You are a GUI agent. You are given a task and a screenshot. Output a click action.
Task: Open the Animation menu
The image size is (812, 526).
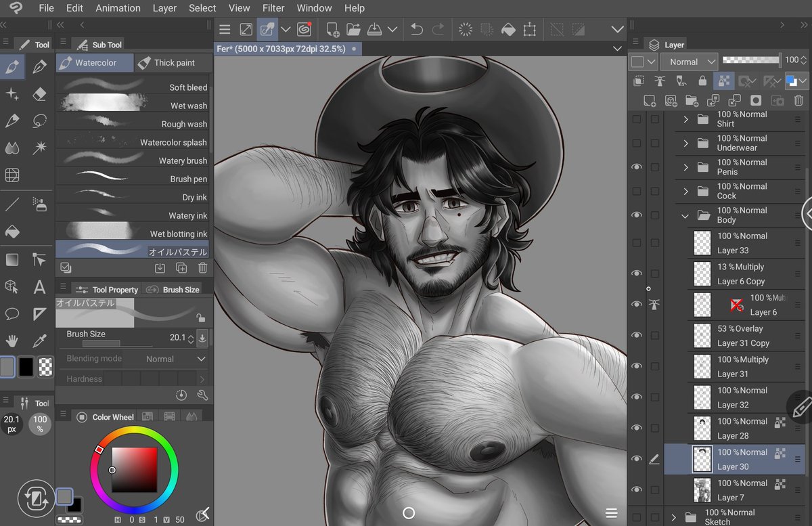(x=118, y=8)
